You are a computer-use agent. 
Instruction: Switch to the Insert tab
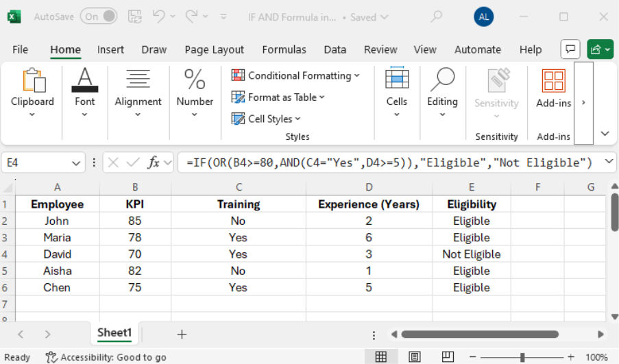[x=110, y=50]
